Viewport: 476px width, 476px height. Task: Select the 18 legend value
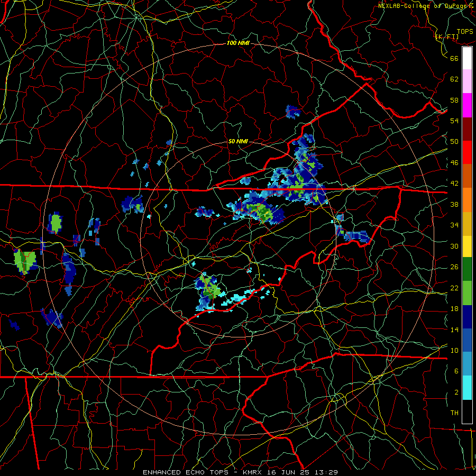(x=454, y=309)
